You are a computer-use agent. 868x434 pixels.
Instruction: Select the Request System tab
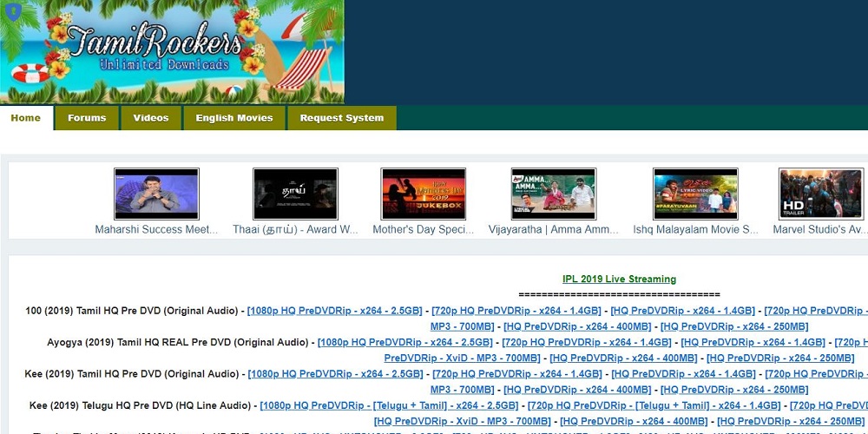point(341,118)
